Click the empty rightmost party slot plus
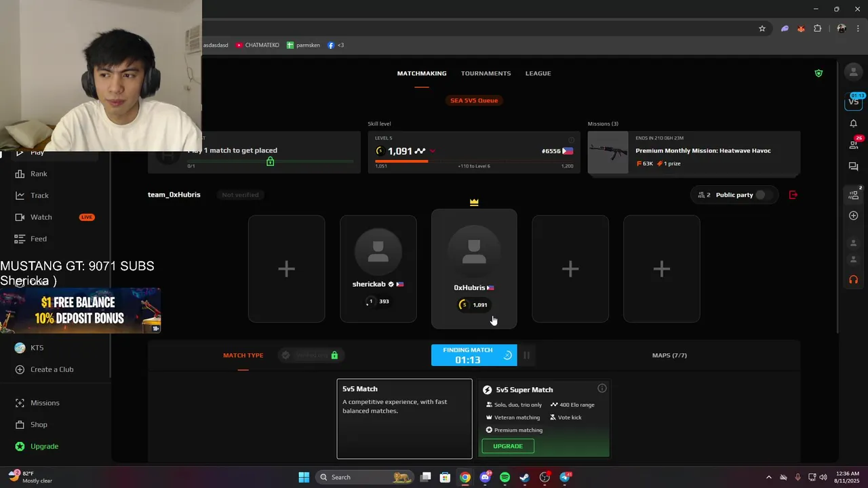This screenshot has height=488, width=868. [x=662, y=269]
